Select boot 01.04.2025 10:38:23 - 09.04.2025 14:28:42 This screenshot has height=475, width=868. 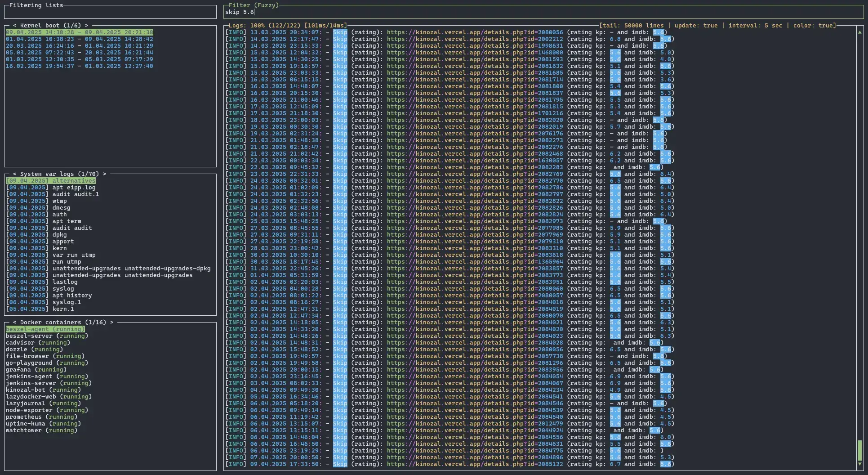coord(80,39)
